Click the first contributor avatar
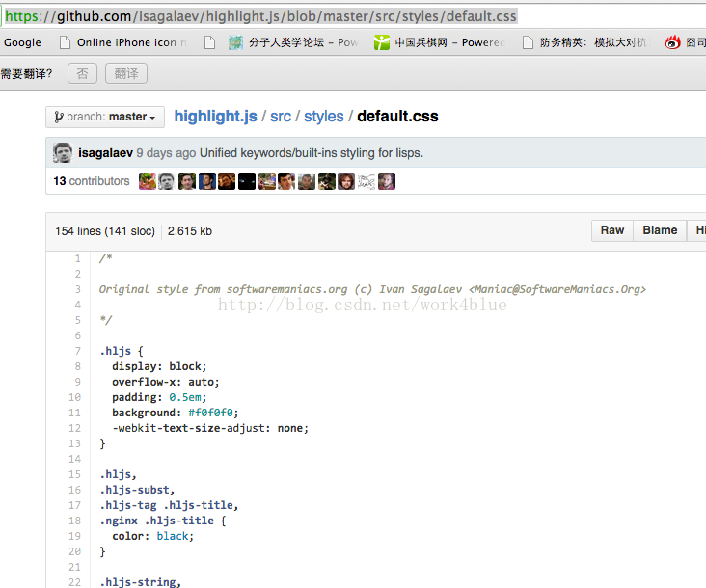 tap(148, 181)
